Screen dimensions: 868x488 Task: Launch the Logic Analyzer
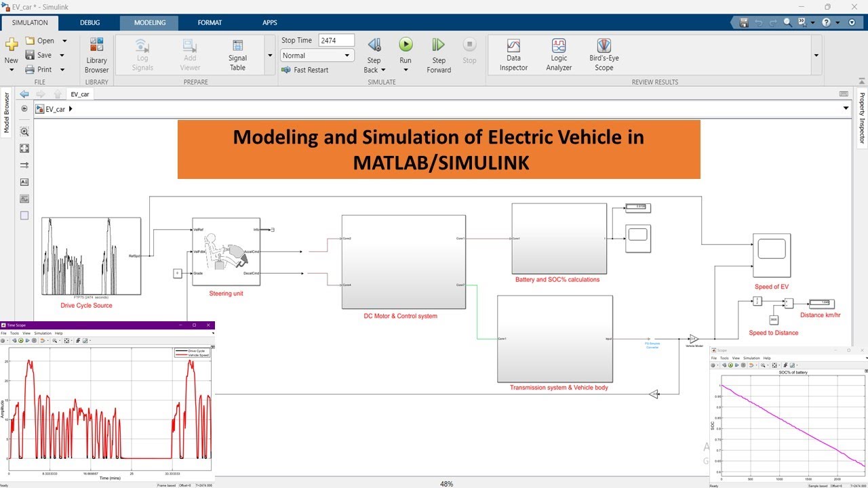[559, 55]
